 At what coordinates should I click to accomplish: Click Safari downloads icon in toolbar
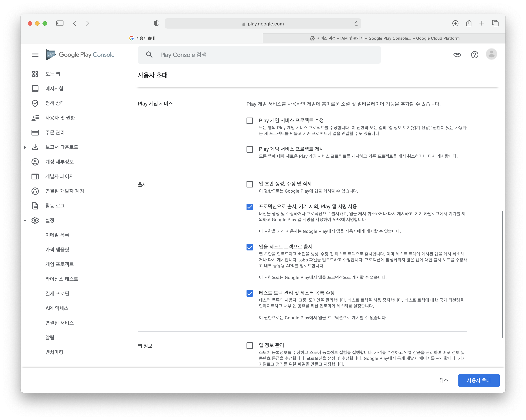(455, 23)
